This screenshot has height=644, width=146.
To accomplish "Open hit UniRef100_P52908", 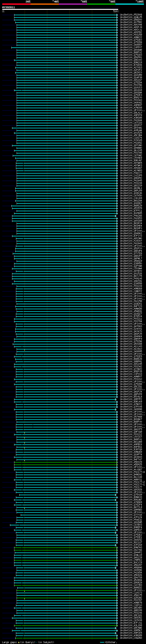I will tap(131, 15).
